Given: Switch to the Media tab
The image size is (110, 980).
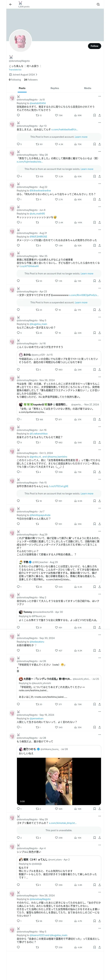Looking at the screenshot, I should [x=88, y=88].
